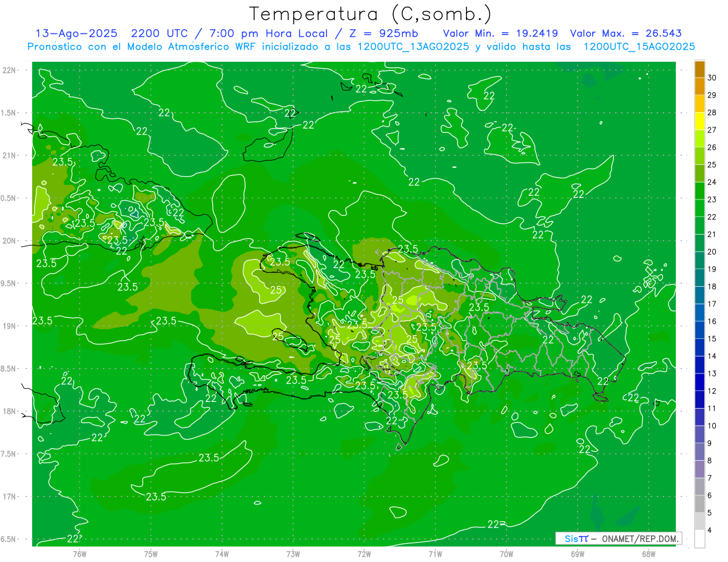Select the legend swatch between 24 and 25
Screen dimensions: 728x562
[x=699, y=173]
